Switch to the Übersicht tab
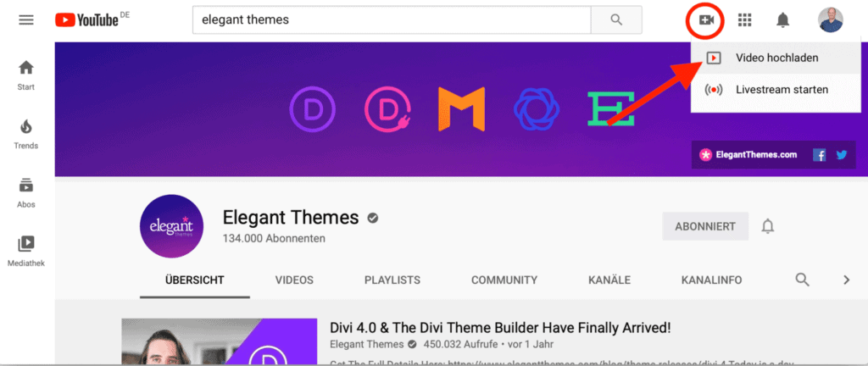 (195, 280)
